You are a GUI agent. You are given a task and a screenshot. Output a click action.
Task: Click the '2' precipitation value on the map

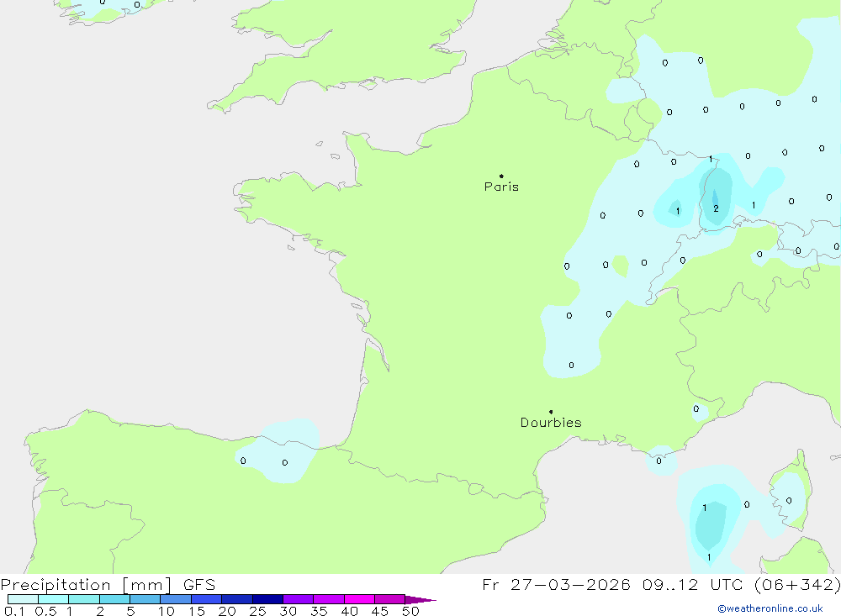tap(716, 208)
